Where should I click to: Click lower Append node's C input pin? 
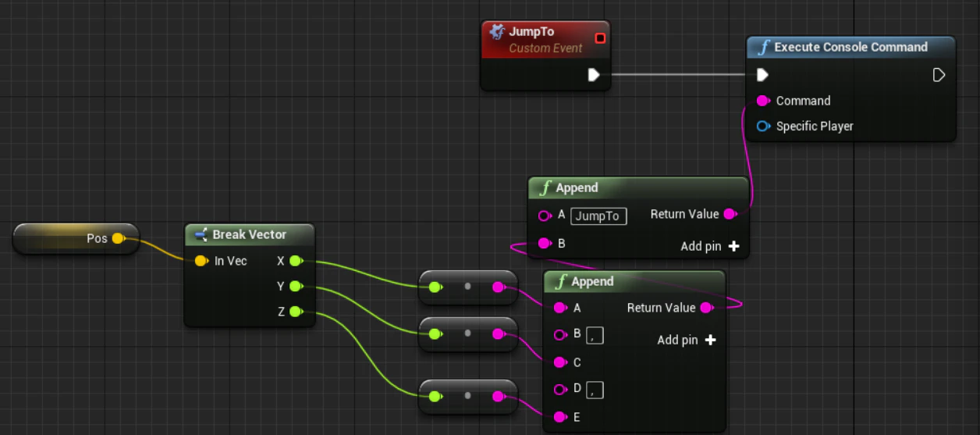560,362
